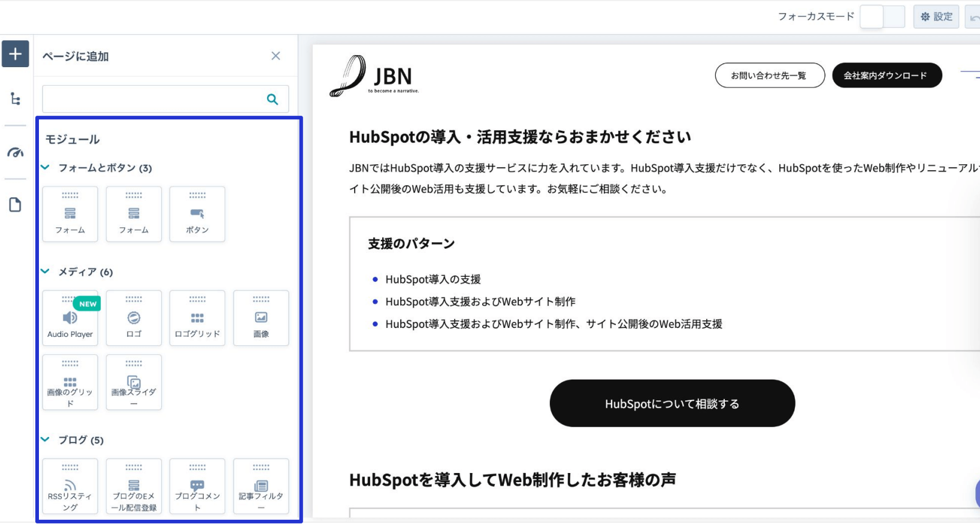Viewport: 980px width, 524px height.
Task: Click the 支援のパターン heading
Action: [x=412, y=244]
